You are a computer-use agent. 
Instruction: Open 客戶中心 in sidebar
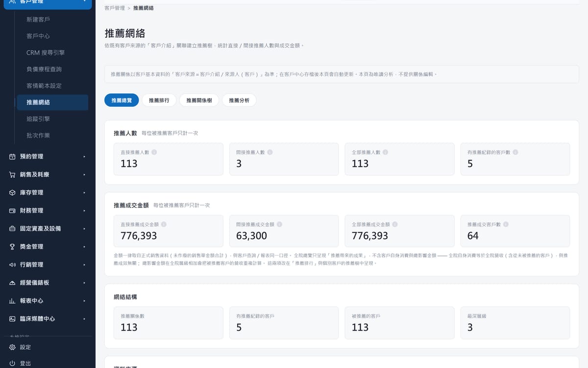(x=51, y=36)
